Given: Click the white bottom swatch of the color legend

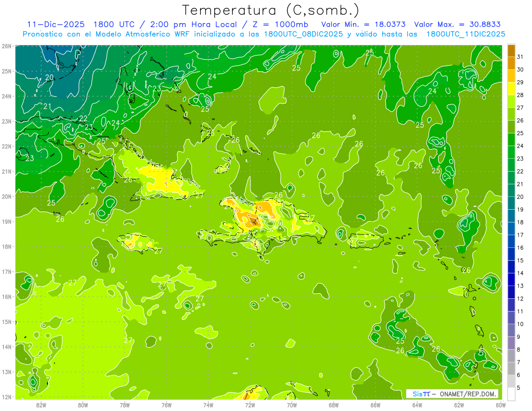Looking at the screenshot, I should pos(511,394).
